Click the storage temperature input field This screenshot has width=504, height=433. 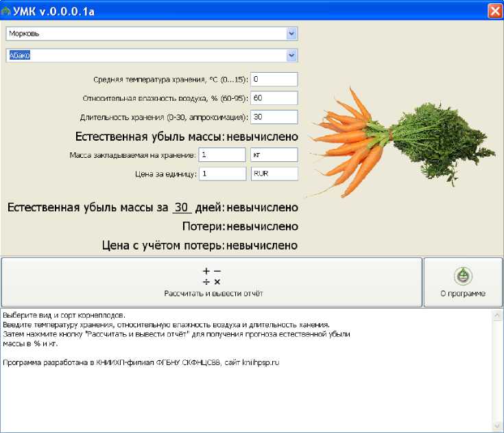tap(274, 79)
